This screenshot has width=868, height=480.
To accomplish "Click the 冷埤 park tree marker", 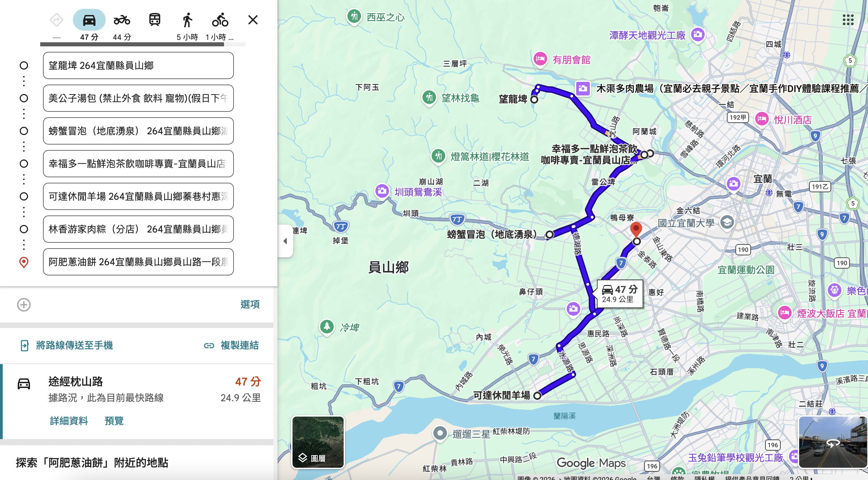I will [327, 327].
